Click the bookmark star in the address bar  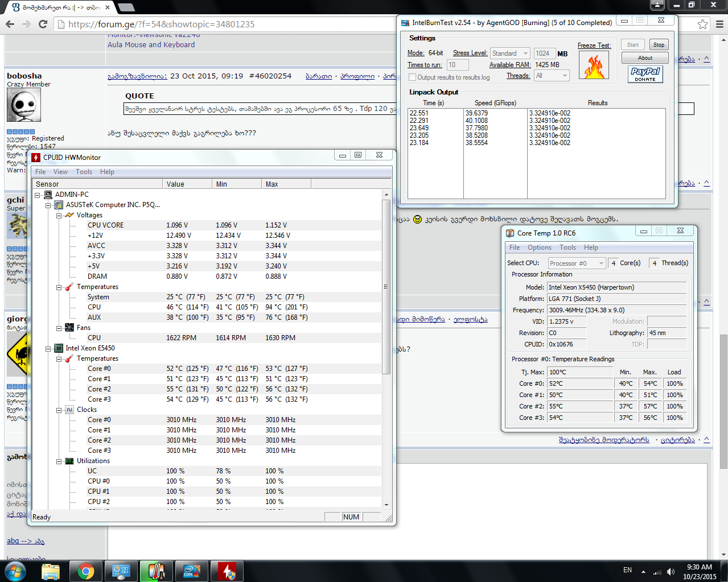[x=703, y=24]
